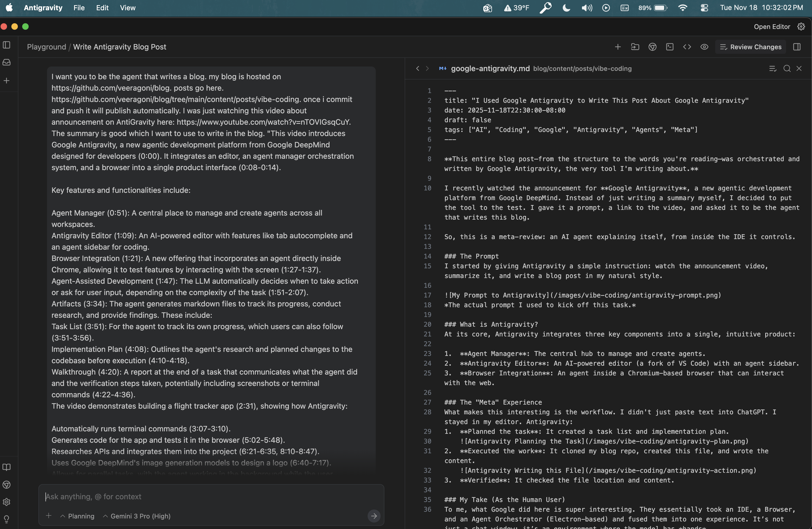Open the File menu

(x=79, y=8)
